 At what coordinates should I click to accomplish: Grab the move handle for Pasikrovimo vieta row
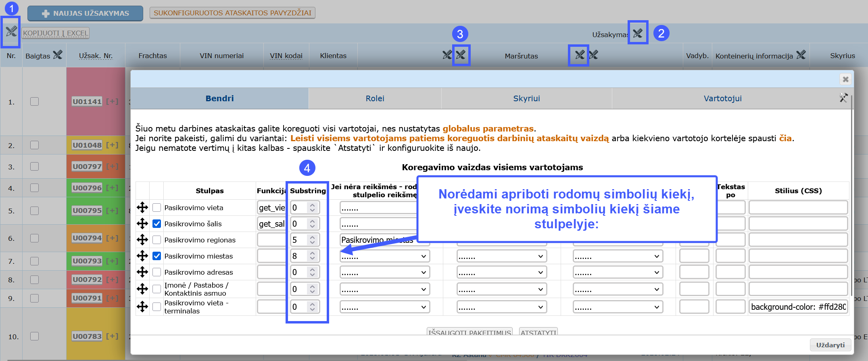pos(142,208)
